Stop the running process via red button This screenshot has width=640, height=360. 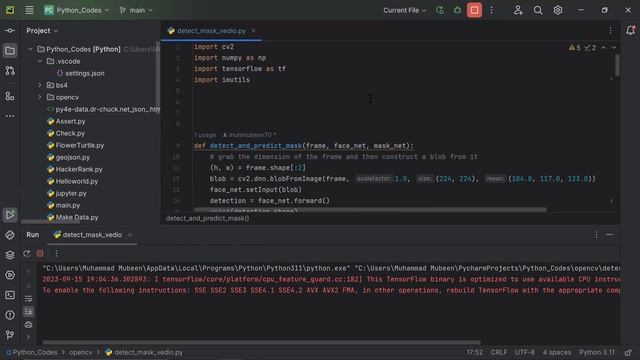pyautogui.click(x=474, y=10)
